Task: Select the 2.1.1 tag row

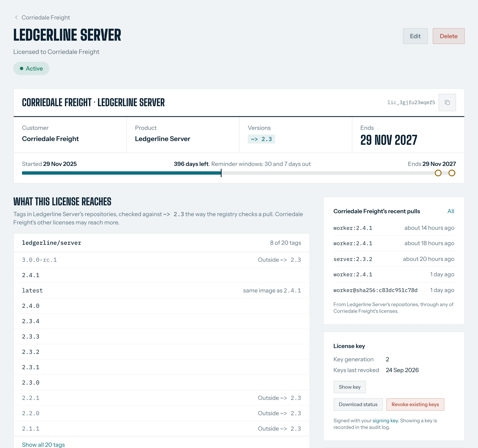Action: click(x=162, y=429)
